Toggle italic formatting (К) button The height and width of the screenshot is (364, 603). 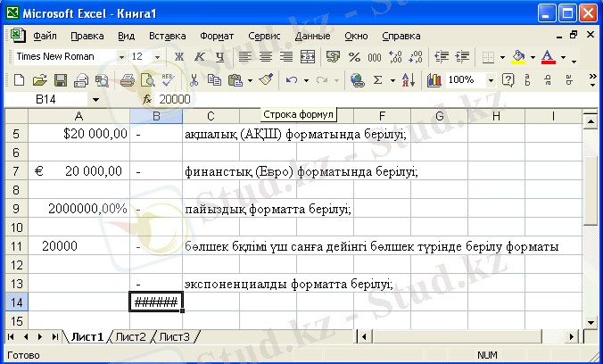pyautogui.click(x=200, y=57)
